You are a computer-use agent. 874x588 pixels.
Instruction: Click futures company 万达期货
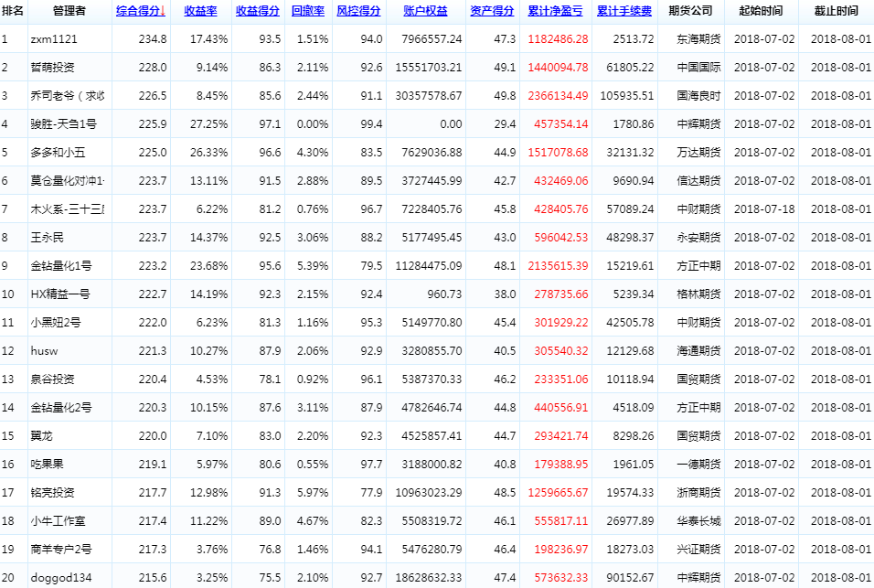coord(699,152)
